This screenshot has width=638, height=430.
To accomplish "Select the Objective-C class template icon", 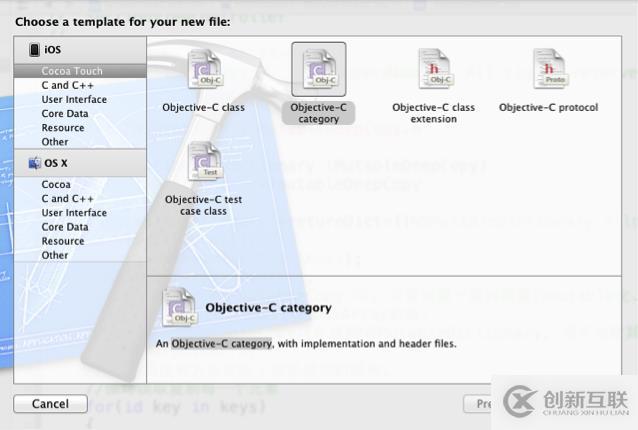I will pyautogui.click(x=204, y=69).
